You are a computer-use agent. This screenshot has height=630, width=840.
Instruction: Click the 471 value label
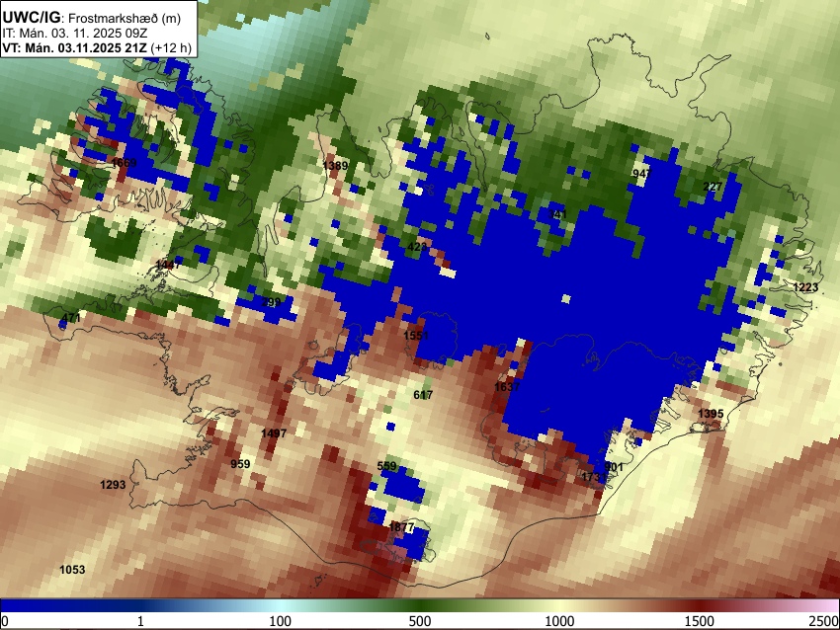pyautogui.click(x=71, y=318)
